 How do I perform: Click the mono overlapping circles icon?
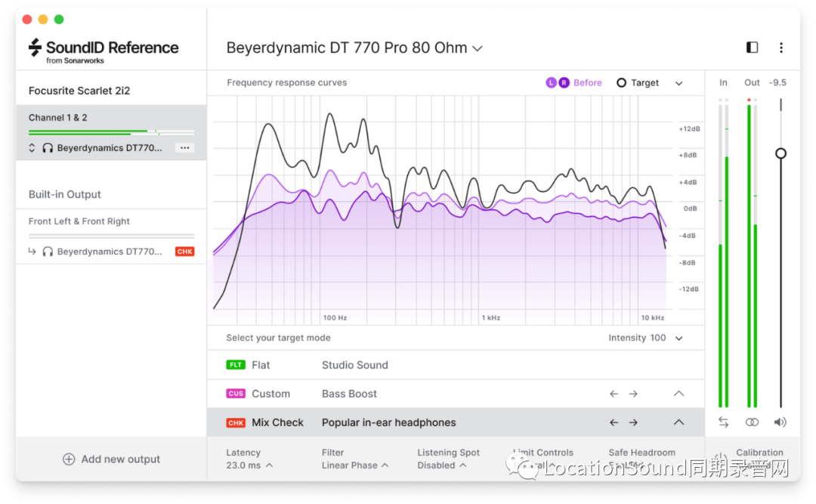(752, 422)
